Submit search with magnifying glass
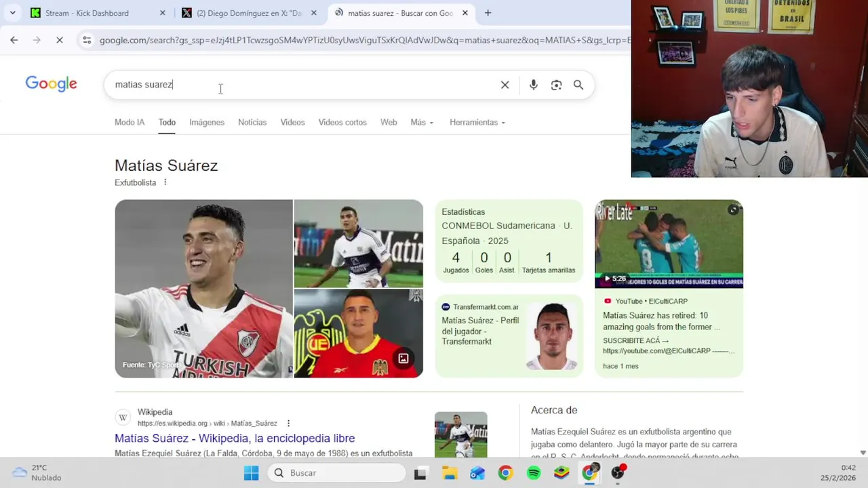Image resolution: width=868 pixels, height=488 pixels. 578,85
